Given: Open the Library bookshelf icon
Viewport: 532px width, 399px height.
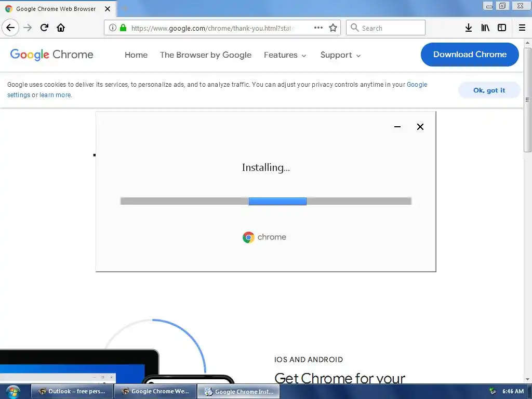Looking at the screenshot, I should (485, 28).
